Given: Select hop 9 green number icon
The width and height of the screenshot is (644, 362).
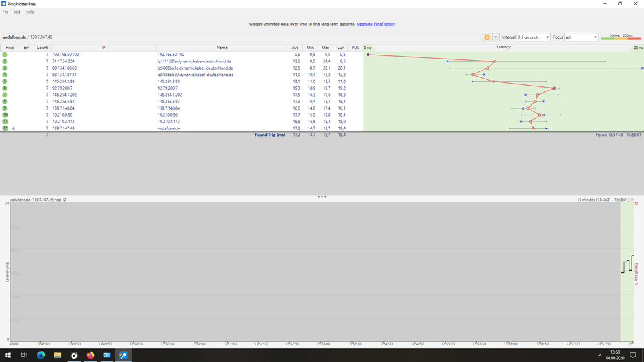Looking at the screenshot, I should click(x=5, y=108).
